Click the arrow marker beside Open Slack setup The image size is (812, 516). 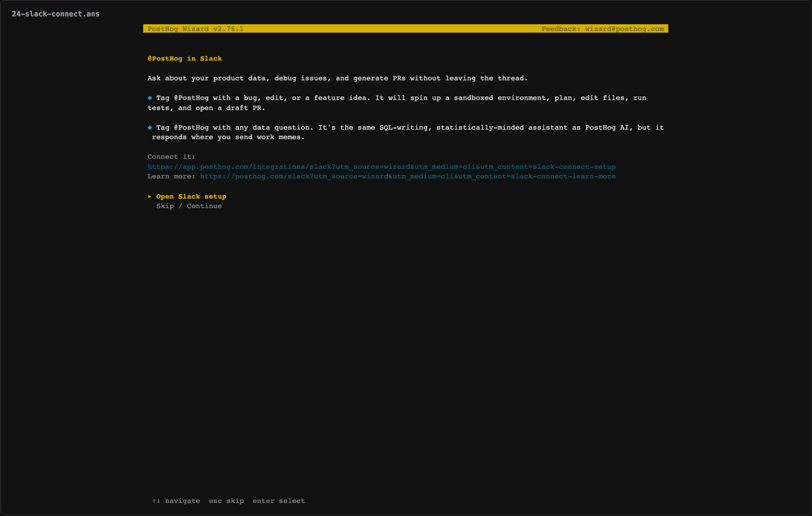(x=150, y=196)
